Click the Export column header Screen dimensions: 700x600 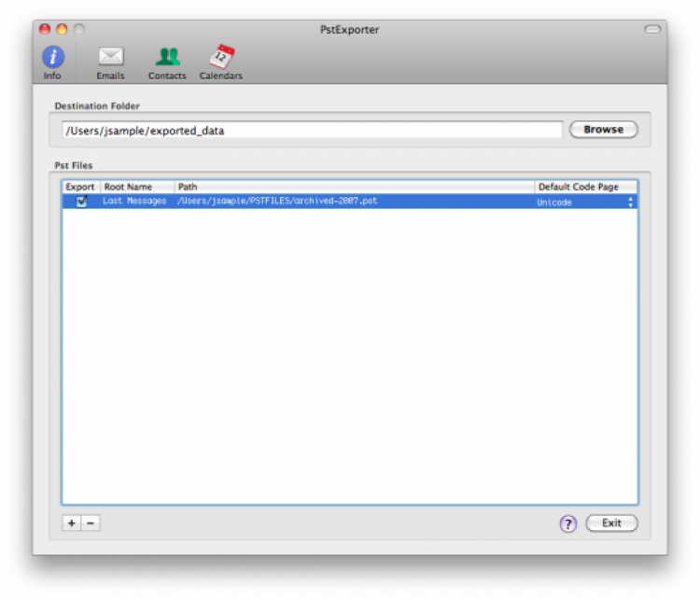coord(80,187)
